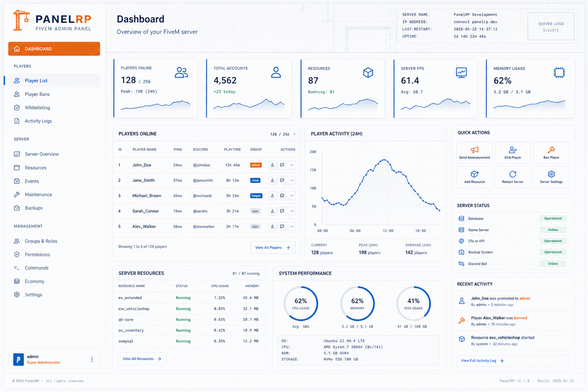Screen dimensions: 588x392
Task: Open more options for Alex_Walker row
Action: tap(292, 227)
